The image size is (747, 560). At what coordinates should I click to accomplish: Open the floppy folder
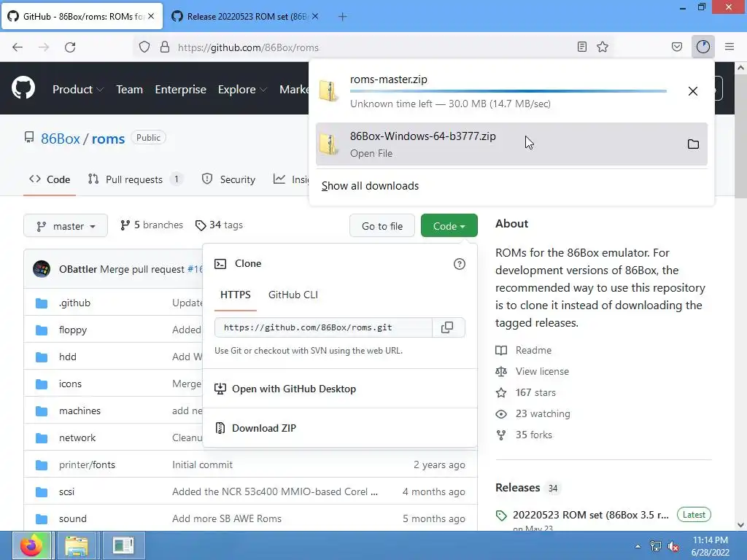click(x=73, y=330)
